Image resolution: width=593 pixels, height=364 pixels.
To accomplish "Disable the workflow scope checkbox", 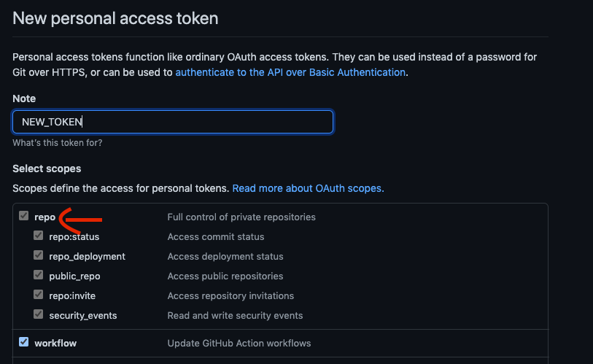I will pyautogui.click(x=24, y=342).
